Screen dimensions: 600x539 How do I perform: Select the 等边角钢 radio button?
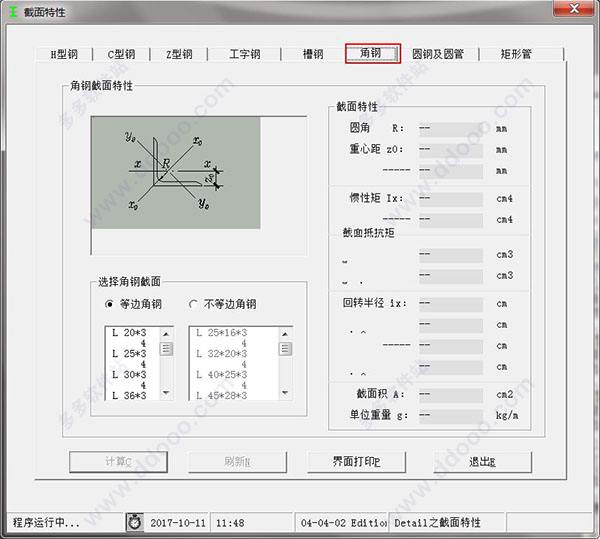pos(134,304)
